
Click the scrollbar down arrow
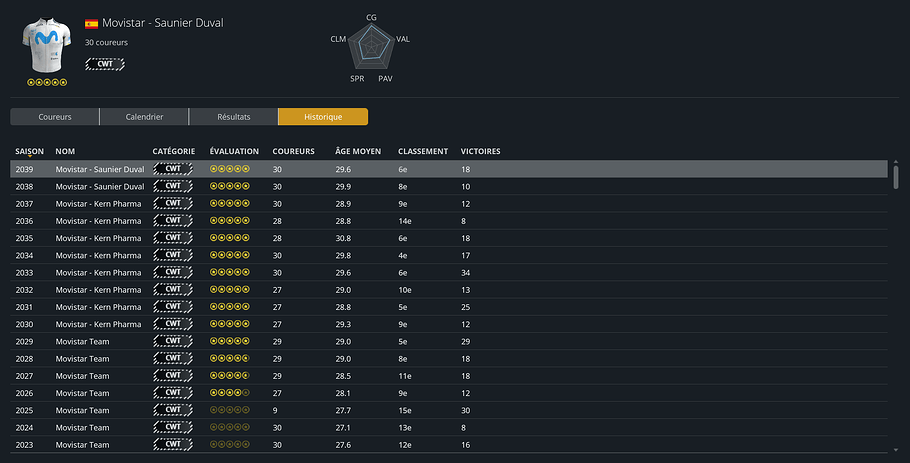(896, 450)
